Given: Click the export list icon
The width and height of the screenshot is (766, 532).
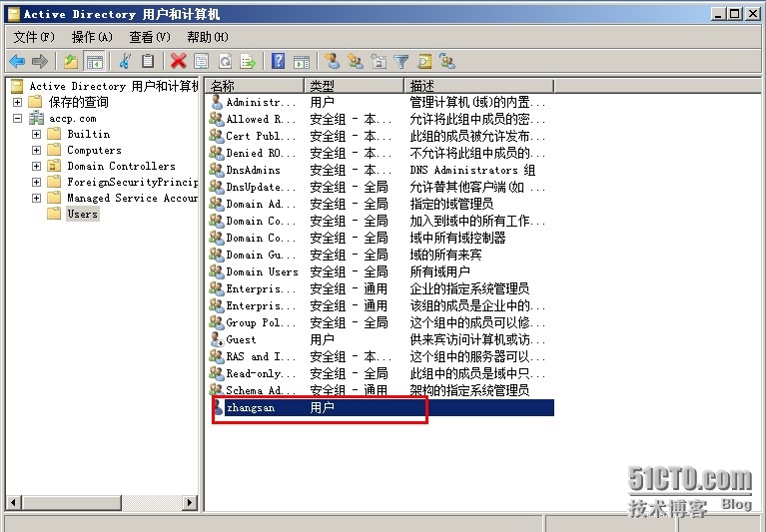Looking at the screenshot, I should (248, 62).
